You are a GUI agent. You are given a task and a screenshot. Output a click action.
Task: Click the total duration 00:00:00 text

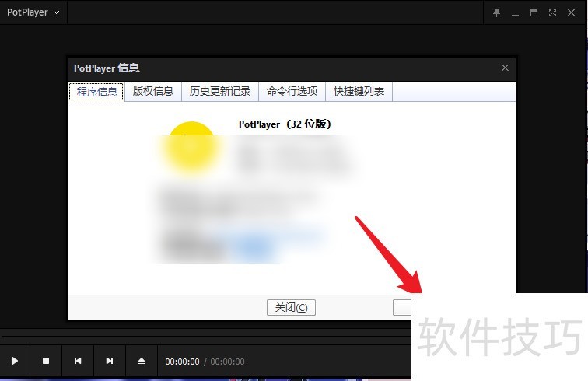tap(227, 362)
